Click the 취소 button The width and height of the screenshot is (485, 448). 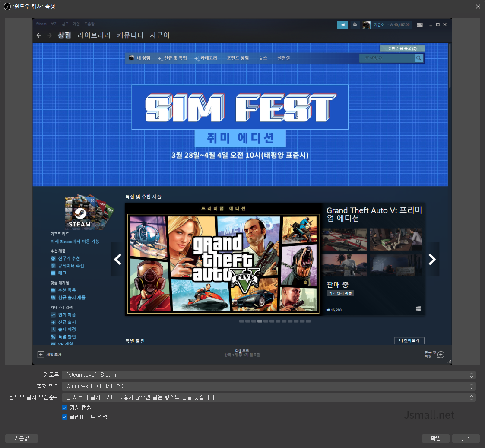(466, 438)
